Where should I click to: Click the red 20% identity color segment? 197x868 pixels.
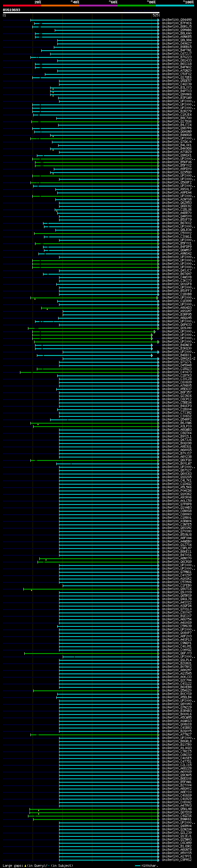pos(22,6)
